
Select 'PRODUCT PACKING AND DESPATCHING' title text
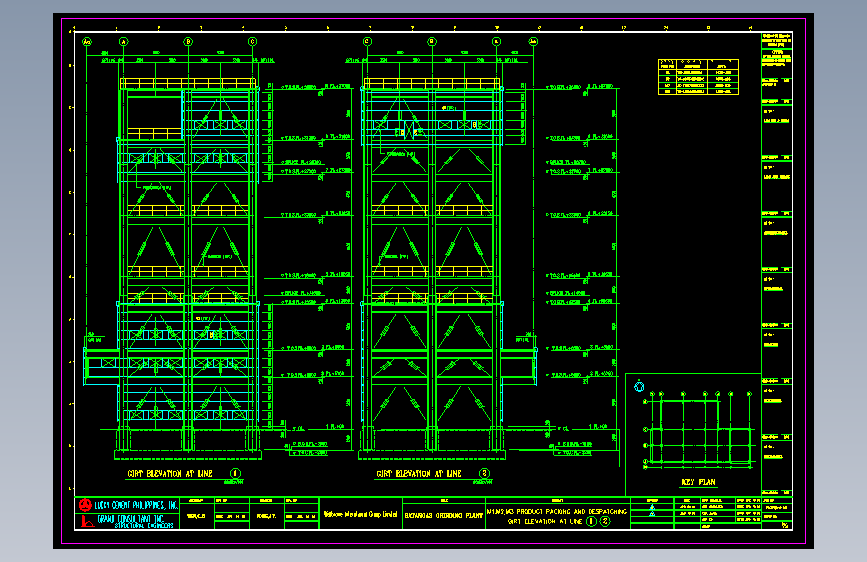[x=572, y=512]
